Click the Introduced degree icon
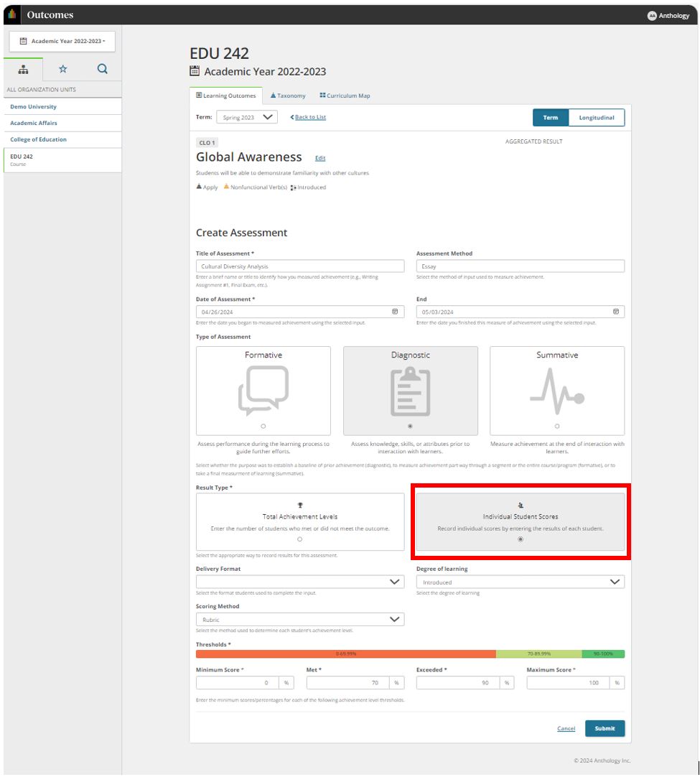The height and width of the screenshot is (777, 700). pos(293,187)
